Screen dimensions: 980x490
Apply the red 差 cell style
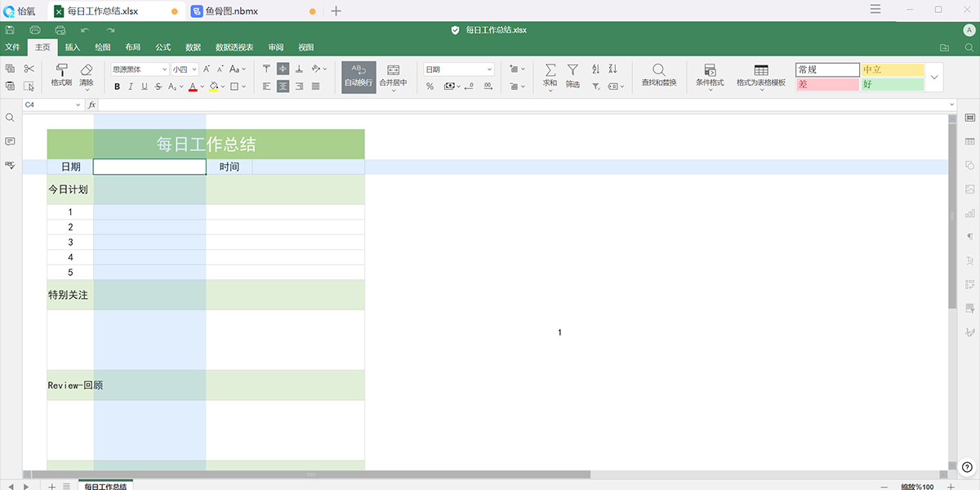[827, 84]
